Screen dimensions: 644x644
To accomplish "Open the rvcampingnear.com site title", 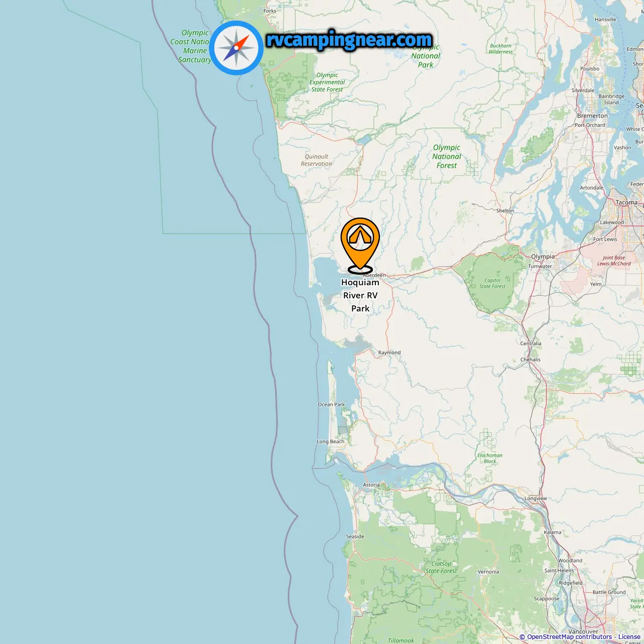I will [x=349, y=40].
